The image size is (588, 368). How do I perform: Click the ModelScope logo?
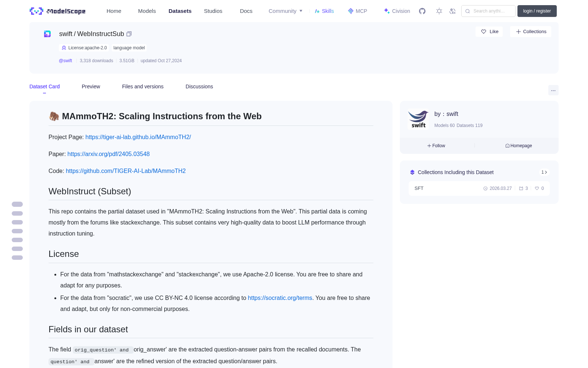[x=58, y=11]
